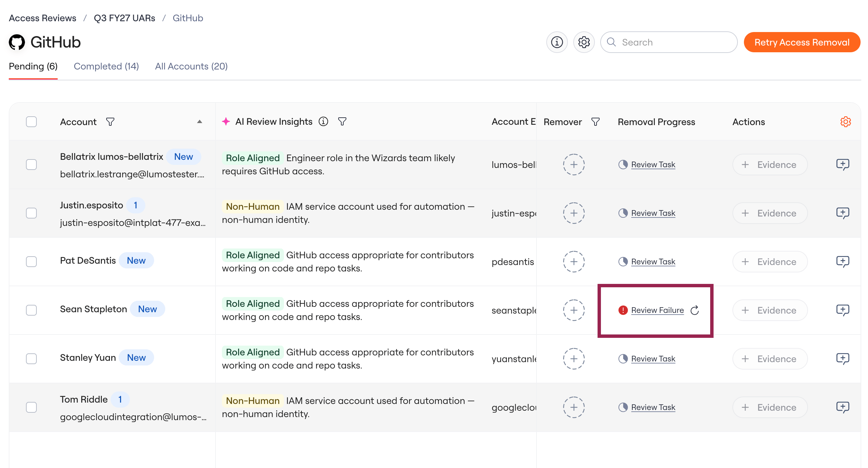This screenshot has width=868, height=468.
Task: Filter the Account column
Action: click(x=110, y=122)
